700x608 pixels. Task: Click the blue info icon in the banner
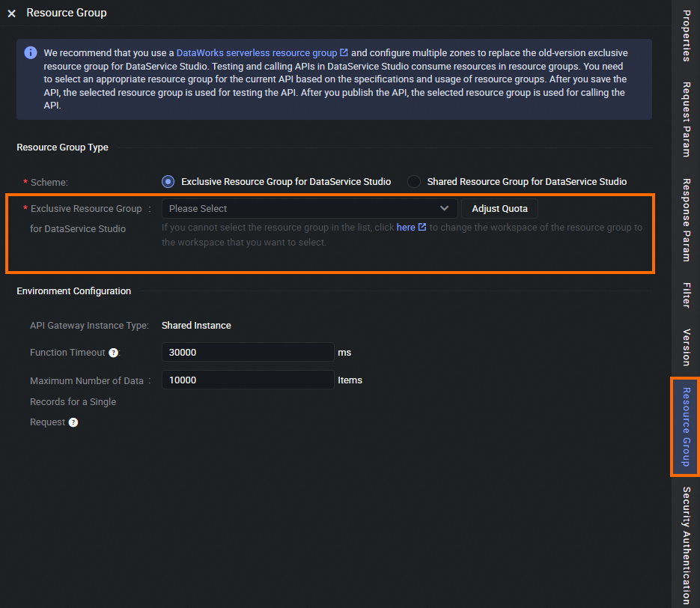tap(31, 52)
